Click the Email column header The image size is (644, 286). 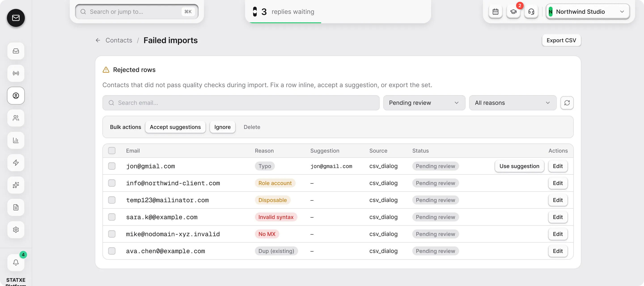pyautogui.click(x=133, y=151)
